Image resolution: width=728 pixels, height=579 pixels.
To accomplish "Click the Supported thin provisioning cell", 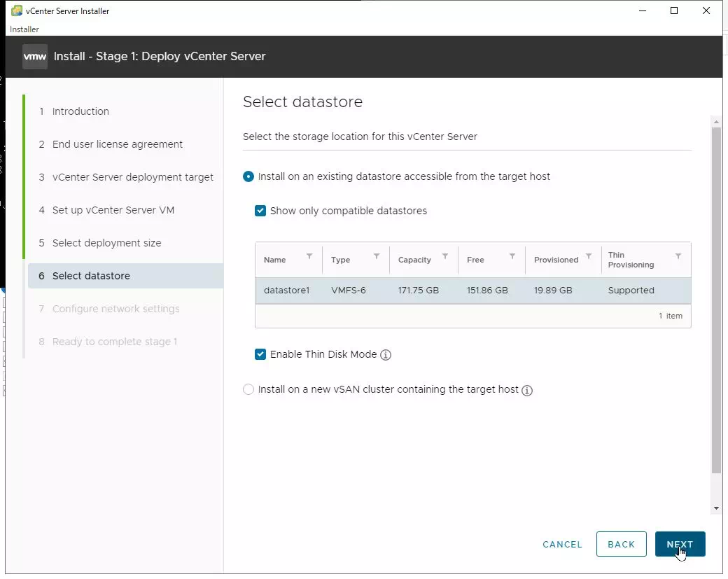I will tap(631, 290).
